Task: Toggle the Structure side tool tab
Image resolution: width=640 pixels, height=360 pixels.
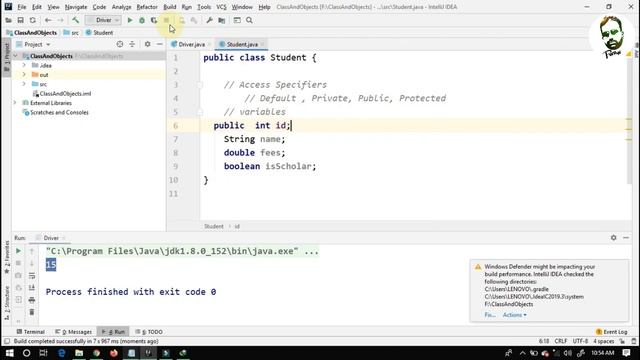Action: click(7, 303)
